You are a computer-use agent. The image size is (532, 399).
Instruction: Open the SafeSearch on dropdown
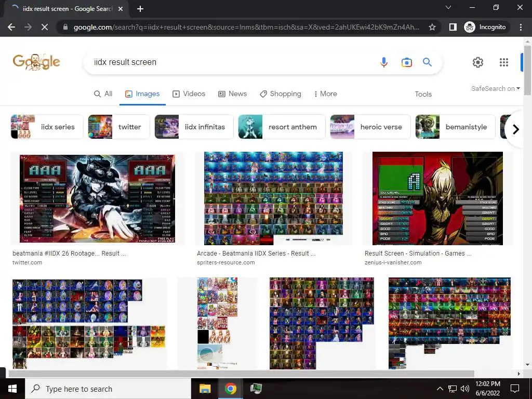click(495, 88)
